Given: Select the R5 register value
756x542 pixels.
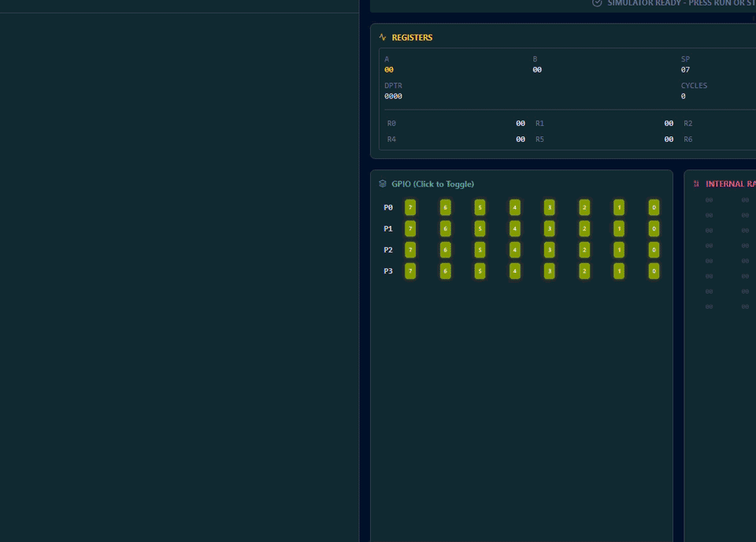Looking at the screenshot, I should click(x=669, y=139).
